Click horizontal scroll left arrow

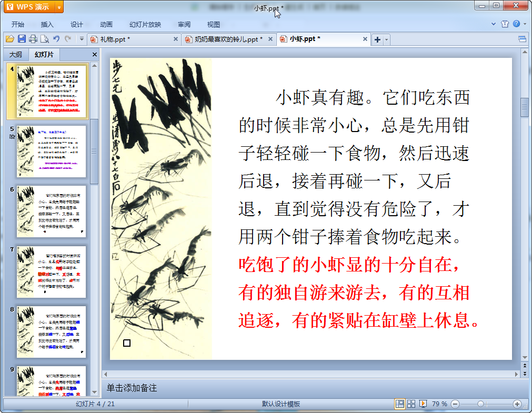pos(106,374)
